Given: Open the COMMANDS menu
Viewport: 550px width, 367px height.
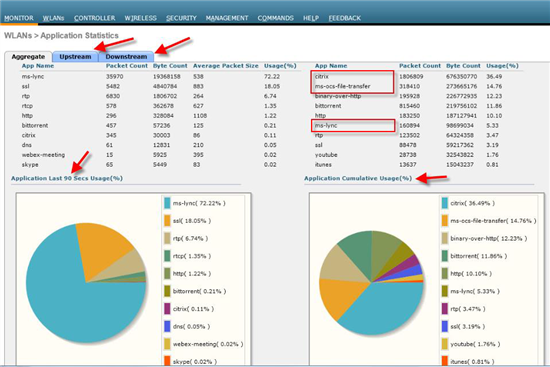Looking at the screenshot, I should click(275, 18).
